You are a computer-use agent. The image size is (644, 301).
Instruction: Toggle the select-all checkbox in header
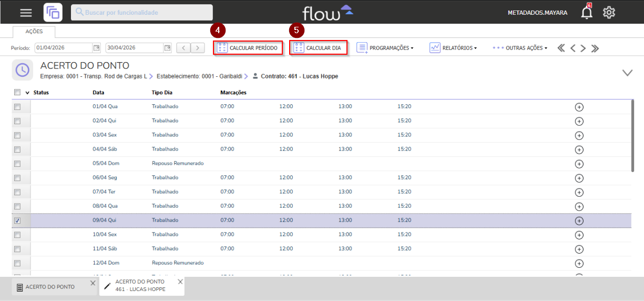pyautogui.click(x=17, y=92)
